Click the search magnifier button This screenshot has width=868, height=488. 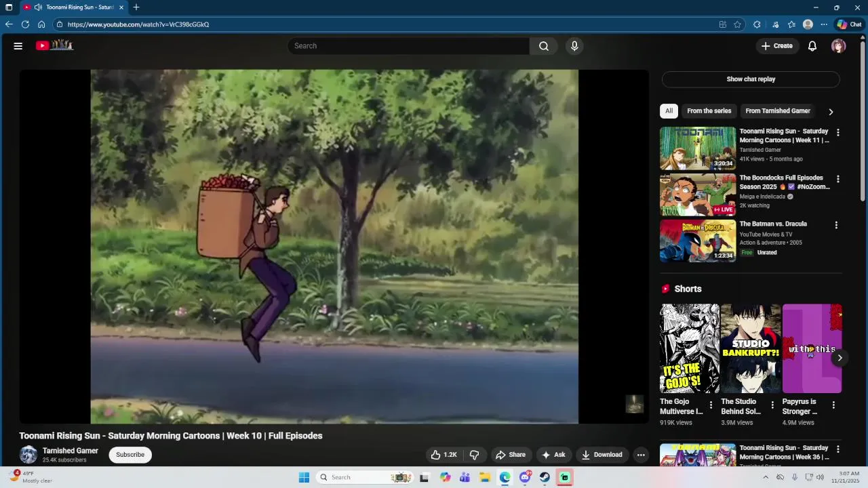(x=544, y=46)
